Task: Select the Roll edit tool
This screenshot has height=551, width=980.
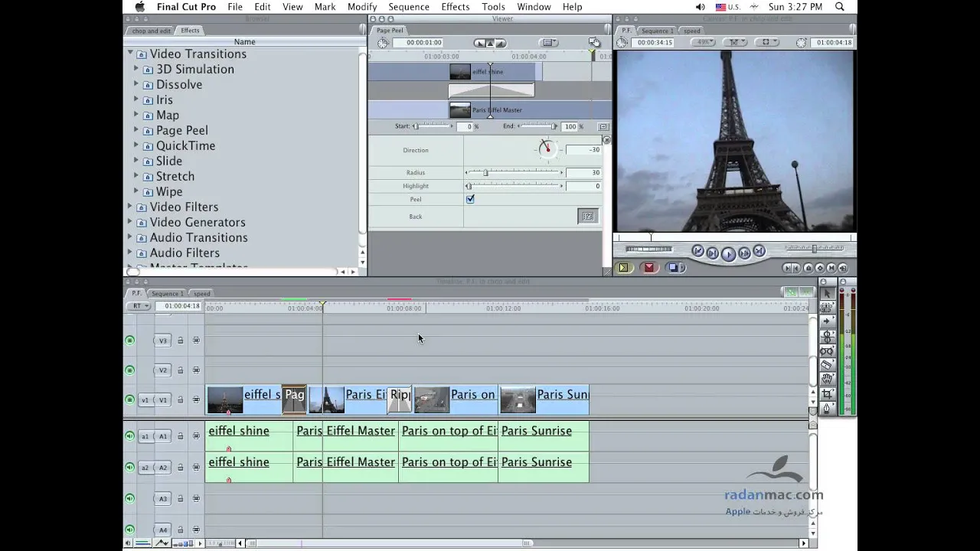Action: 827,336
